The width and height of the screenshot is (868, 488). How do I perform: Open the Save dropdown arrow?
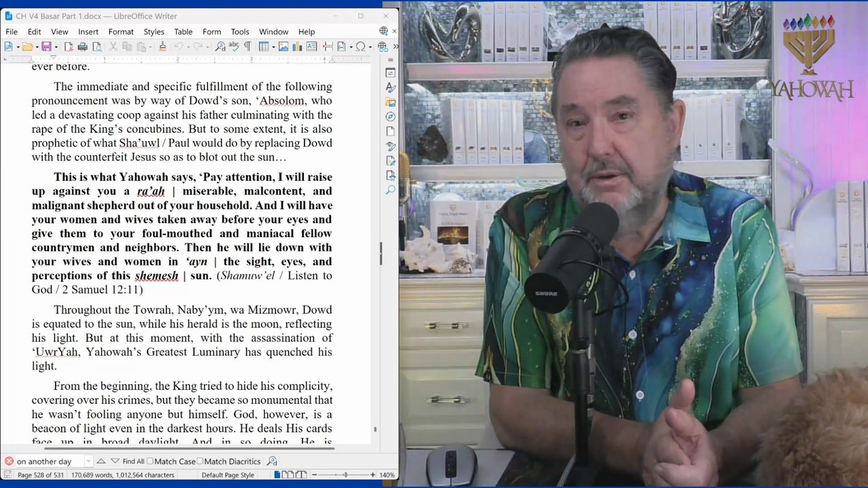tap(55, 47)
